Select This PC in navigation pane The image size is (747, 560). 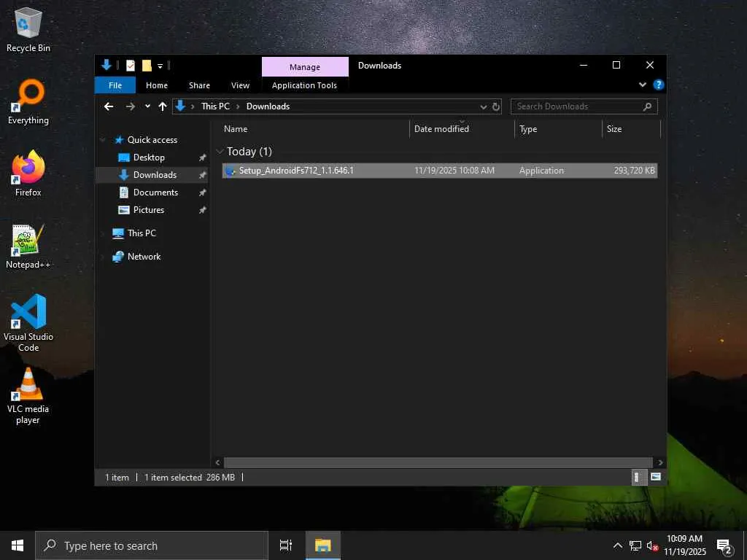(x=142, y=233)
